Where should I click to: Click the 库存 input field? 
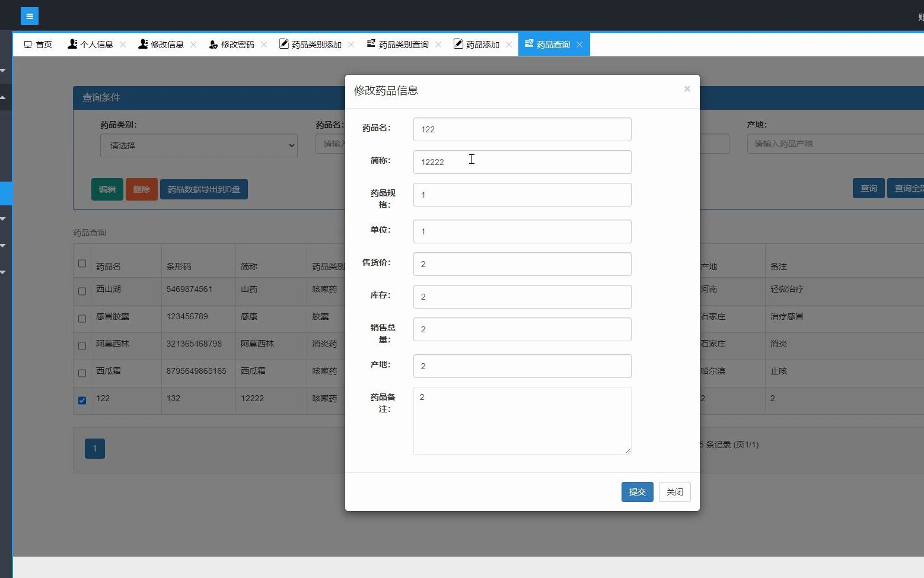[x=522, y=297]
